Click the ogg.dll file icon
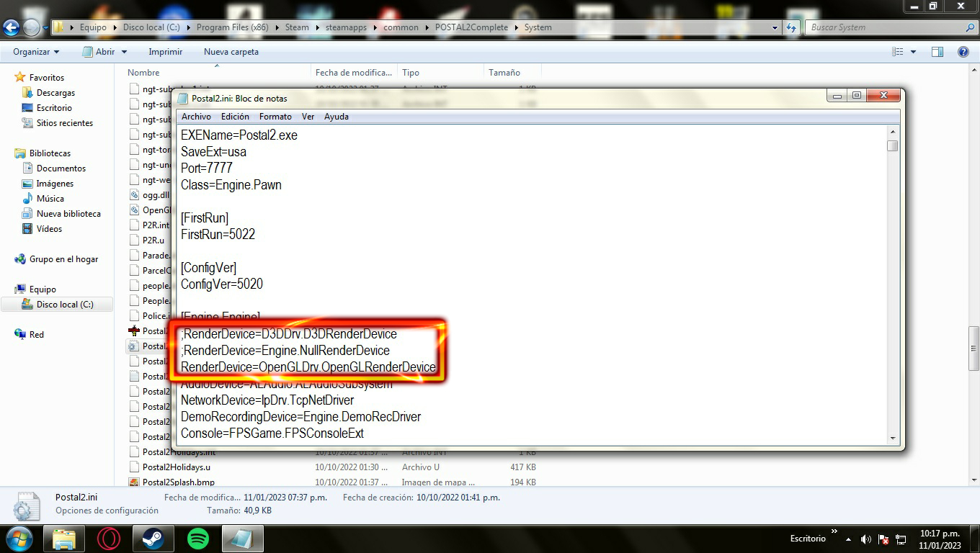Viewport: 980px width, 553px height. pyautogui.click(x=134, y=194)
